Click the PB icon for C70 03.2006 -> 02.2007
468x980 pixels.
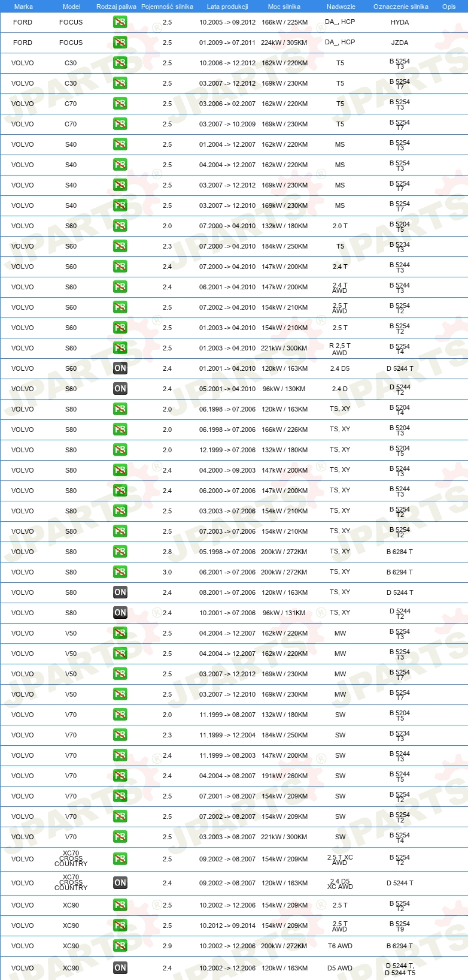[120, 104]
